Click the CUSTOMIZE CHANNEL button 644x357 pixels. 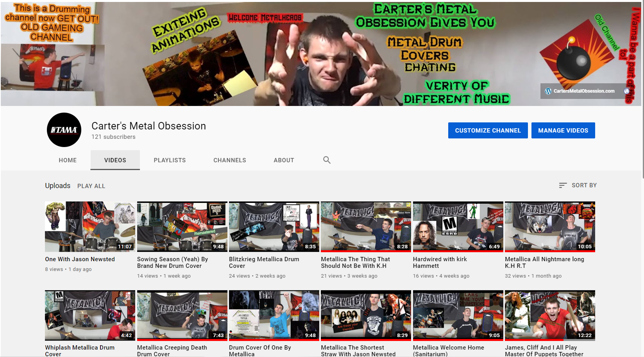(488, 131)
